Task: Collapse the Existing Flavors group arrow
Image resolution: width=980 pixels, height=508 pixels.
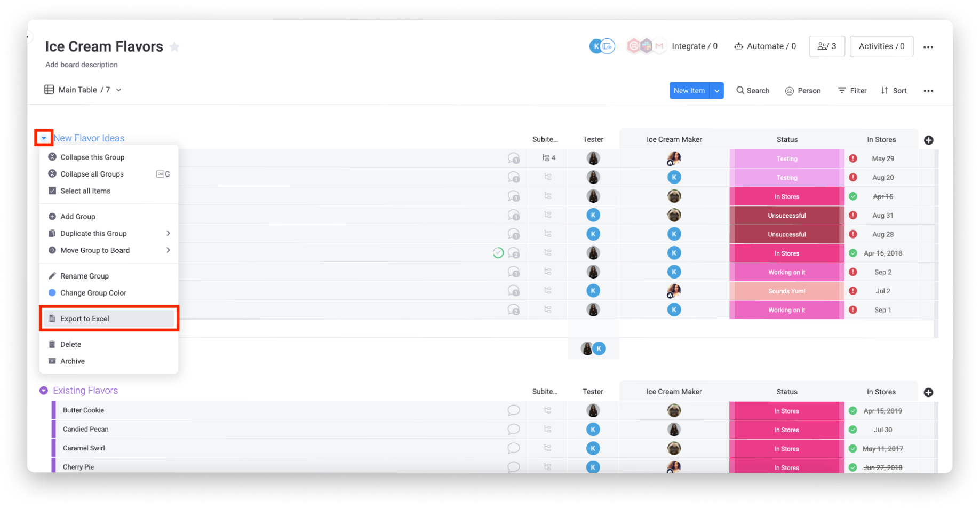Action: point(44,391)
